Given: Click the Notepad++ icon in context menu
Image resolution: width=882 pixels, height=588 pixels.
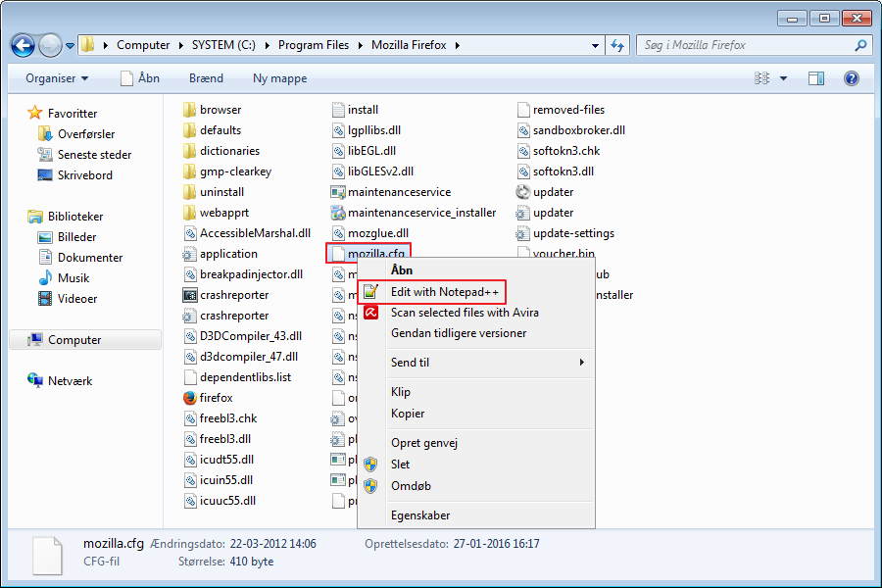Looking at the screenshot, I should (x=370, y=291).
